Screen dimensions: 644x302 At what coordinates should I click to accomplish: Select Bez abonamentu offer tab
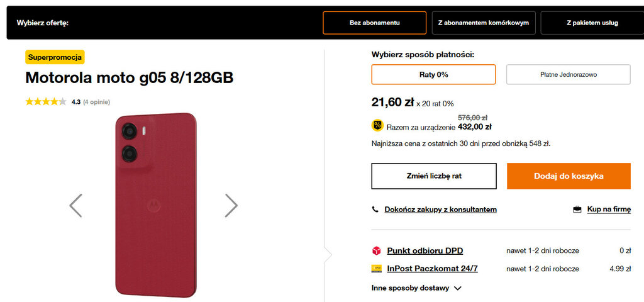[x=374, y=23]
